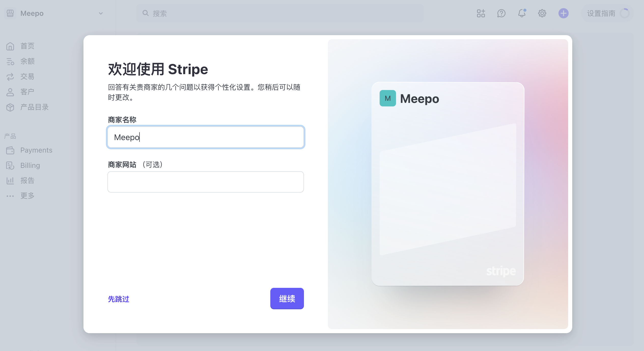The width and height of the screenshot is (644, 351).
Task: Click the 商家网站（可选）label
Action: (x=135, y=165)
